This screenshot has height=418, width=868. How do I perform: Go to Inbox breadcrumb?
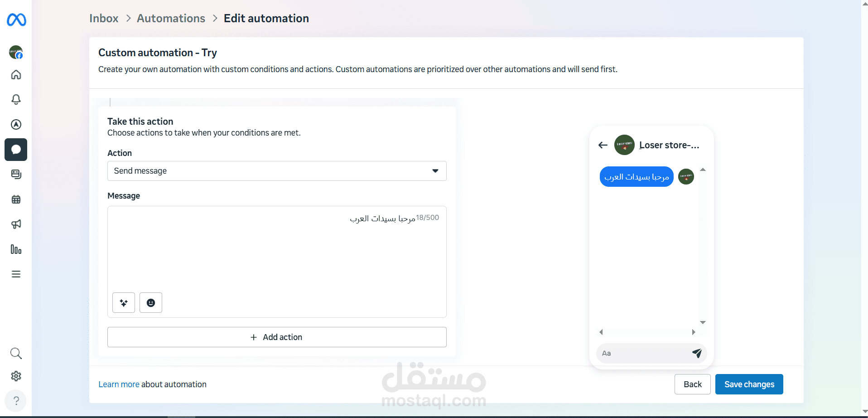coord(104,19)
